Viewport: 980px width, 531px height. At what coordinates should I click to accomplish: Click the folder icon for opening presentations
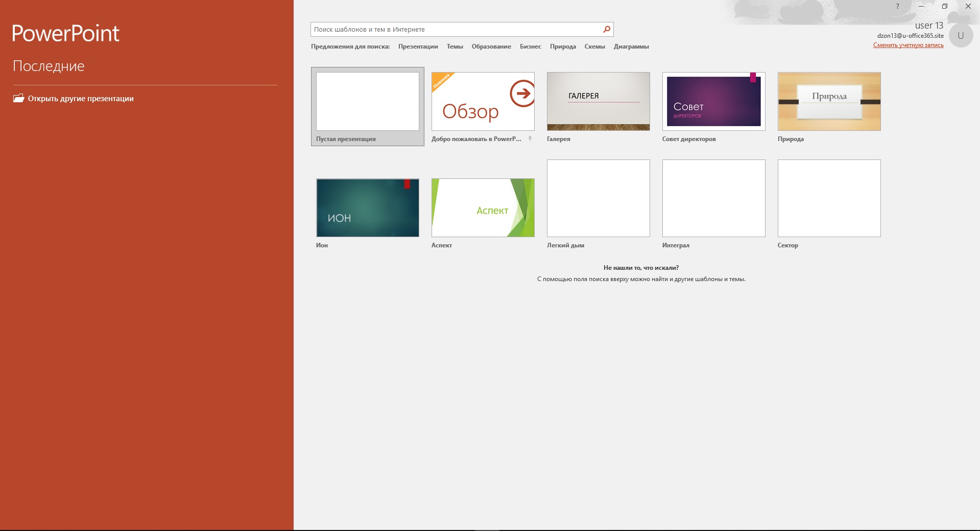coord(19,98)
